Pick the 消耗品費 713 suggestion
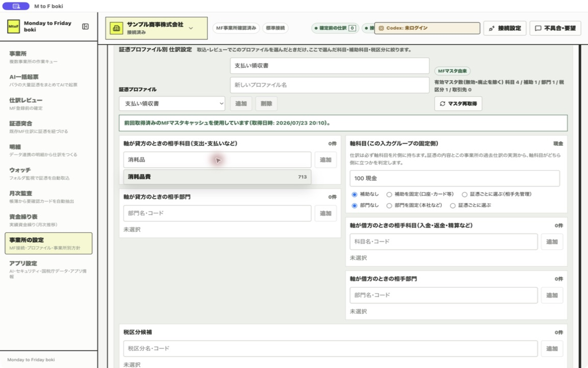588x368 pixels. coord(217,177)
